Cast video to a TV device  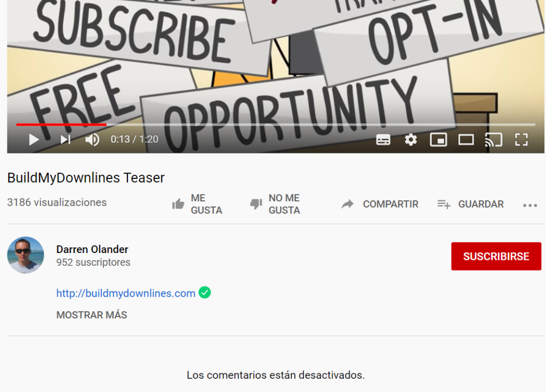click(x=493, y=140)
